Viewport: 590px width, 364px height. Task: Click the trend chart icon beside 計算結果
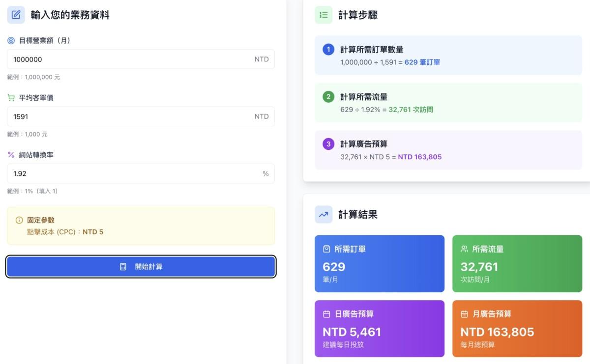(324, 214)
